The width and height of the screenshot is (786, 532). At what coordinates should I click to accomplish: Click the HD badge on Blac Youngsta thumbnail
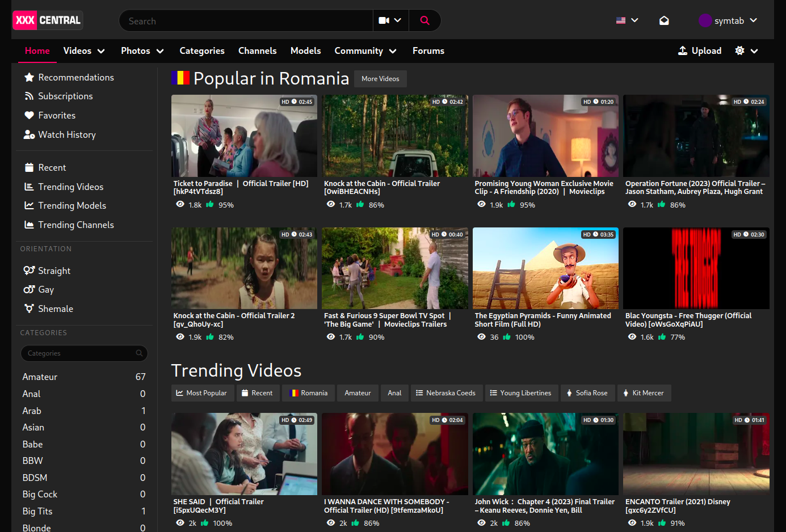click(737, 234)
